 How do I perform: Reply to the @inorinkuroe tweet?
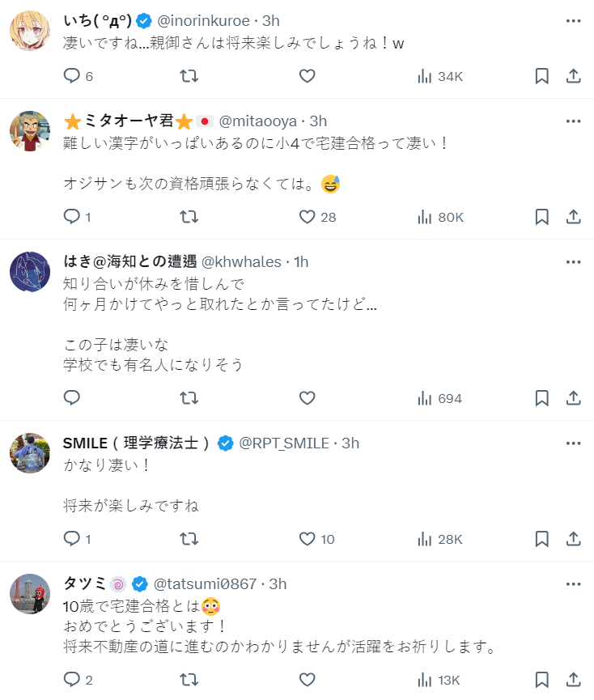[x=72, y=76]
